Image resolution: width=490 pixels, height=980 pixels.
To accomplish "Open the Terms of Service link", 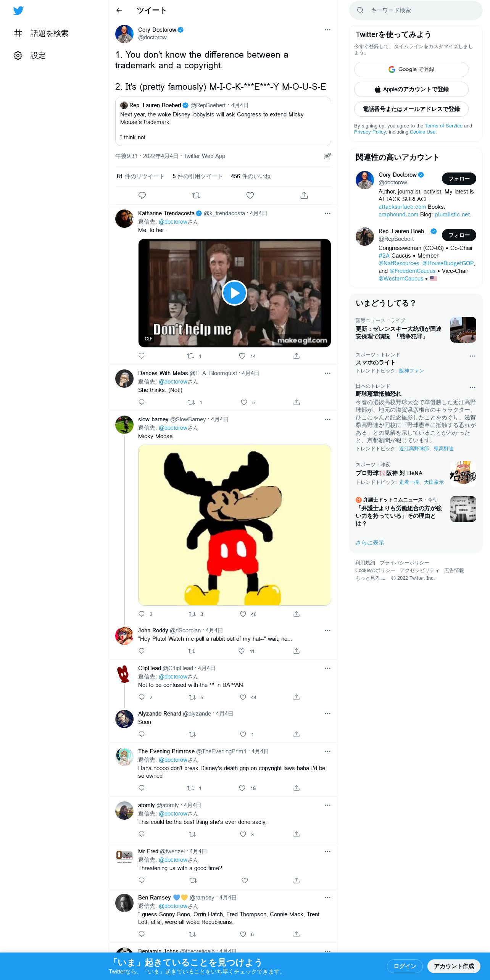I will pos(443,126).
